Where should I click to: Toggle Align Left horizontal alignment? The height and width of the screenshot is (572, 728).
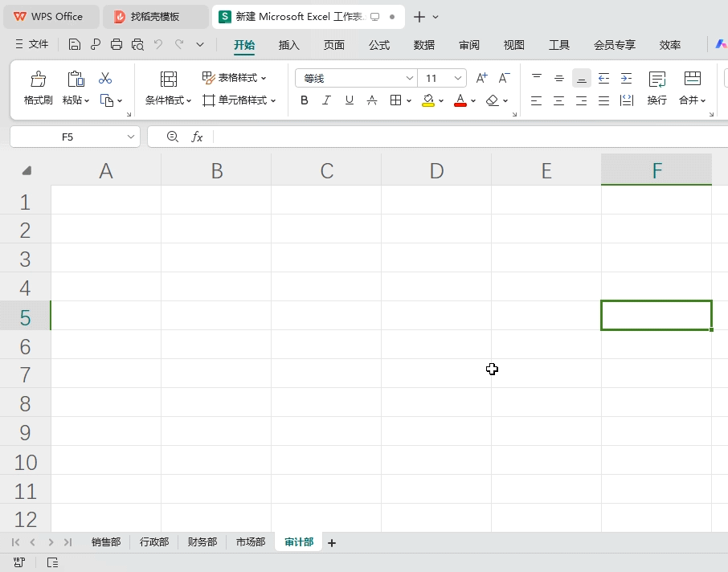tap(536, 100)
